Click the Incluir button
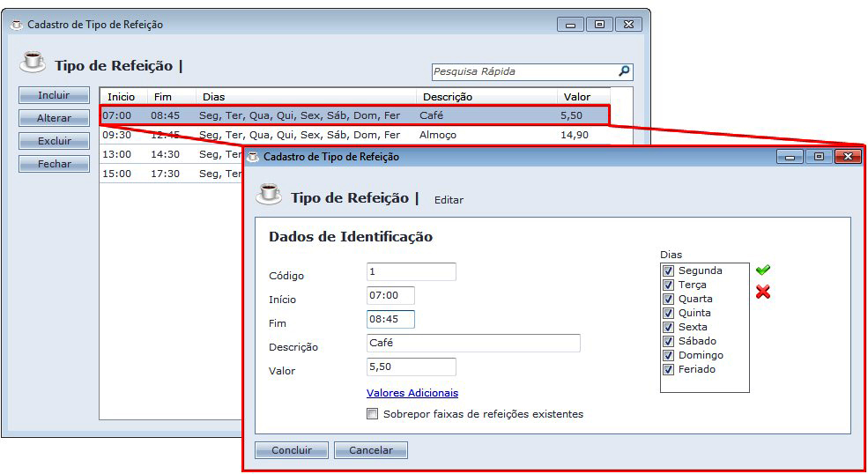The width and height of the screenshot is (868, 474). click(54, 95)
